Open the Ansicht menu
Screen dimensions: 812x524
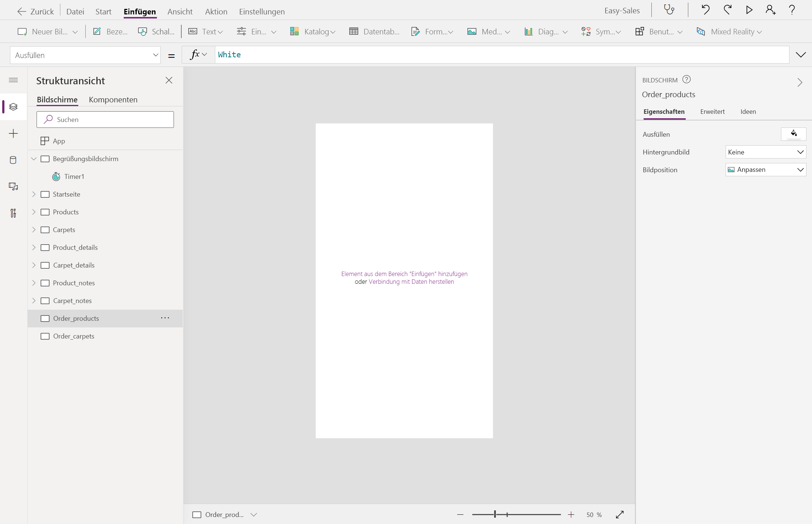180,11
